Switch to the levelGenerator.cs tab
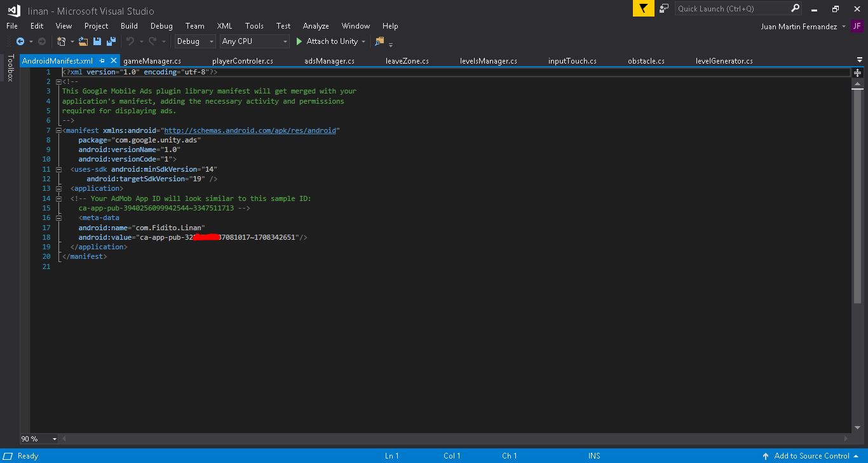 click(x=724, y=61)
